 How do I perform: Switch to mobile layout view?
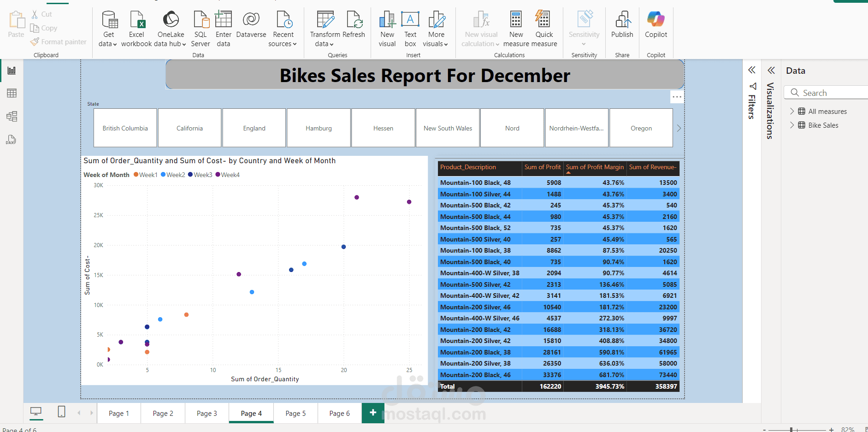(x=61, y=412)
